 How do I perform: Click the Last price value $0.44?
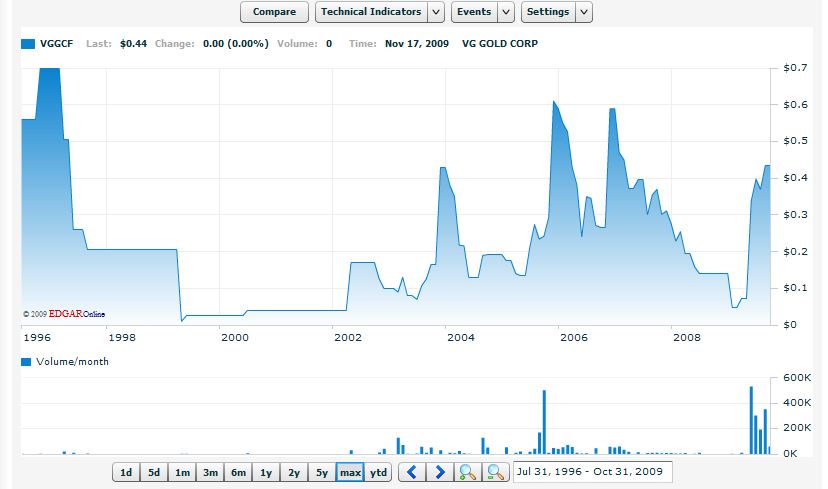tap(134, 44)
